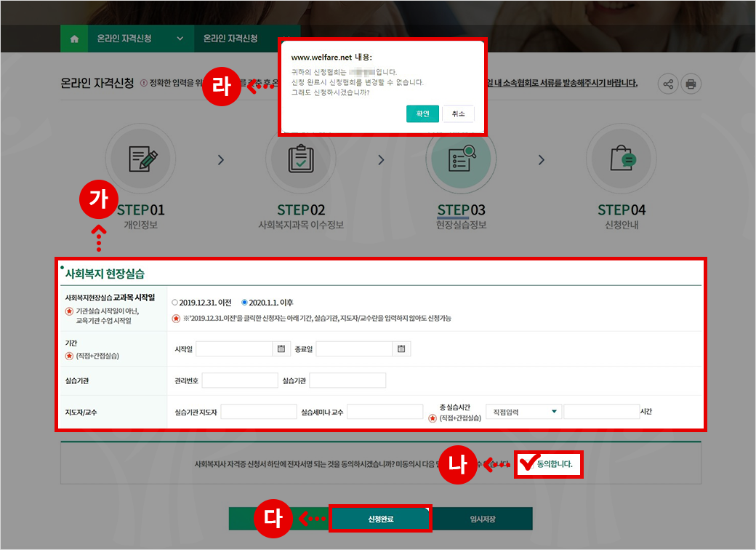Click the home icon in navigation bar
This screenshot has width=756, height=550.
74,39
